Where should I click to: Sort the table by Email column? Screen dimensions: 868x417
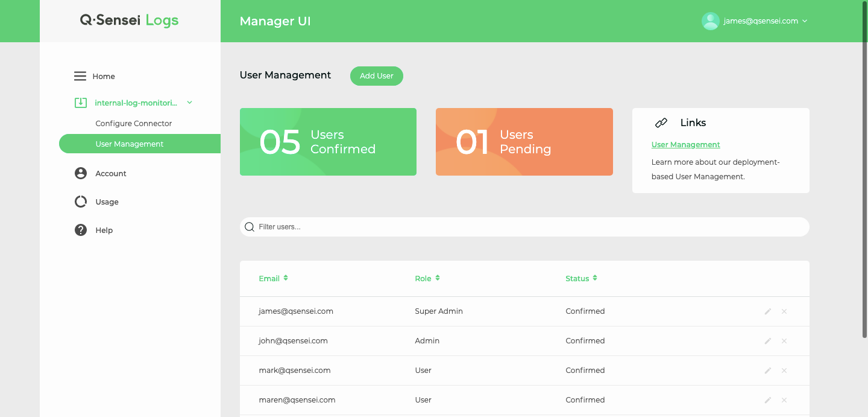point(273,278)
